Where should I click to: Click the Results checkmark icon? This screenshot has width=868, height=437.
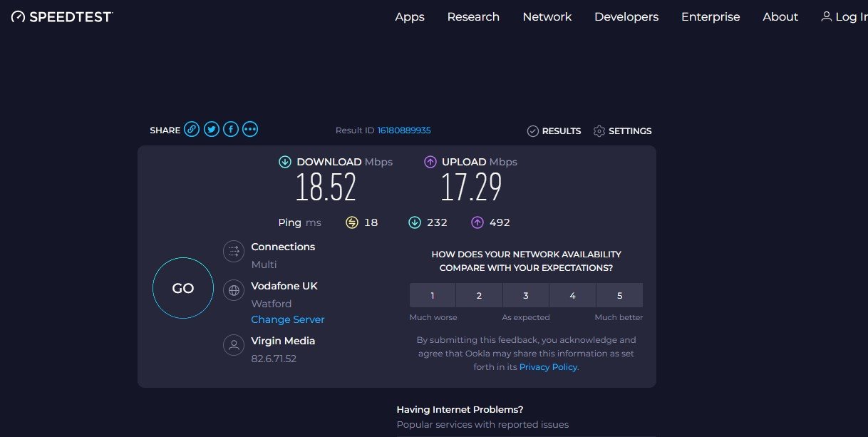pyautogui.click(x=532, y=131)
